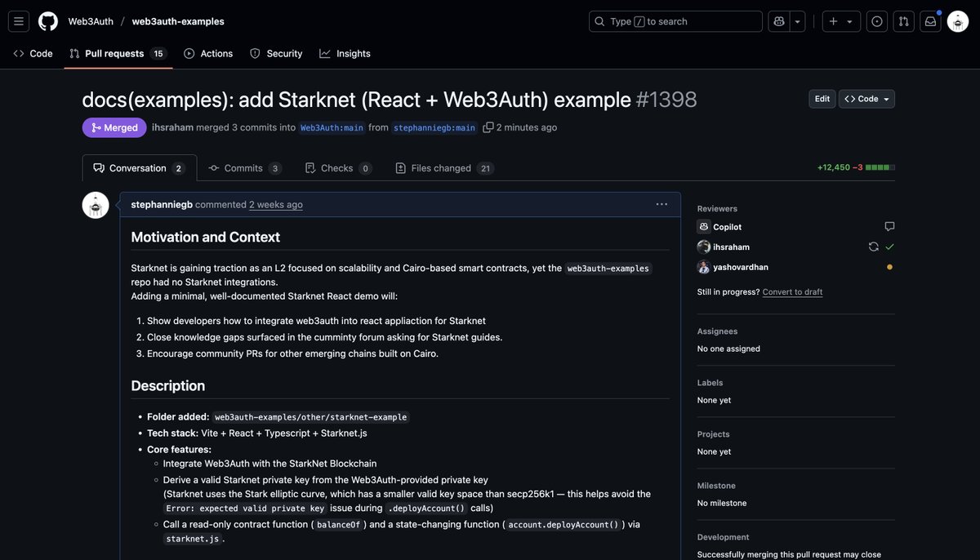980x560 pixels.
Task: Open ihsraham profile link in merge line
Action: pos(172,127)
